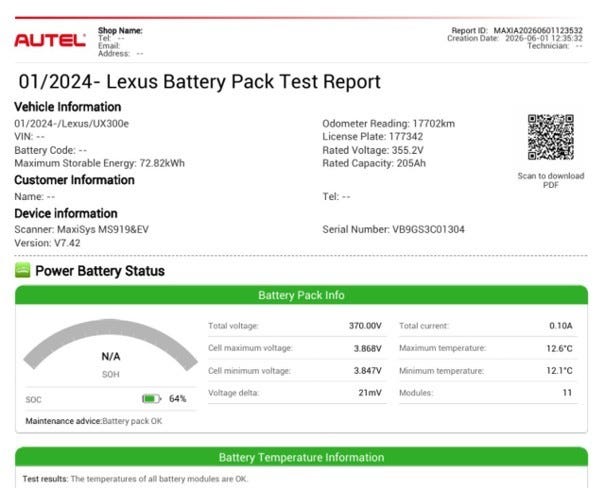Click 'Rated Capacity: 205Ah'
Image resolution: width=605 pixels, height=488 pixels.
click(x=374, y=163)
